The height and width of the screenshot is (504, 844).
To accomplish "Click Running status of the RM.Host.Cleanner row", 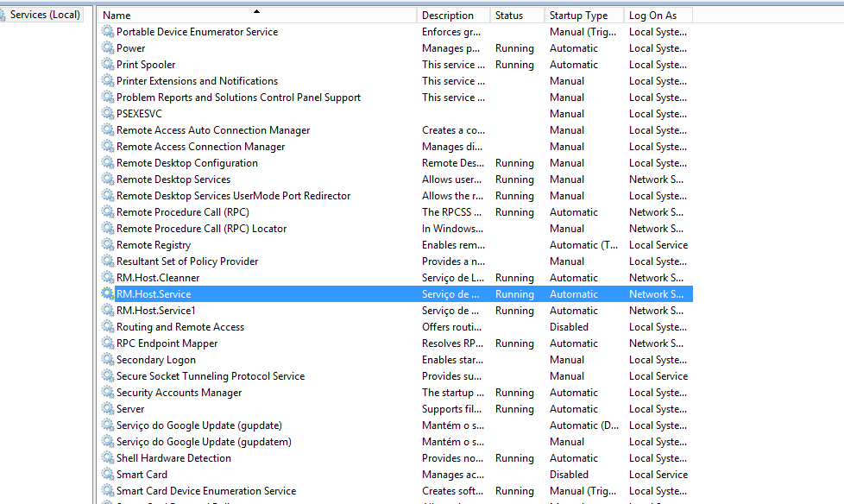I will coord(514,278).
